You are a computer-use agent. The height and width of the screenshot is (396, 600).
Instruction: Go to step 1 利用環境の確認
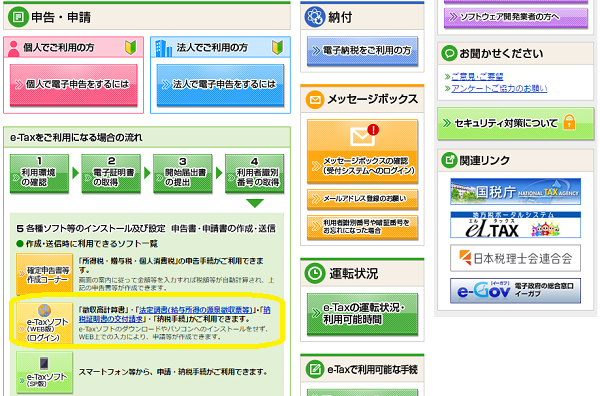[39, 173]
